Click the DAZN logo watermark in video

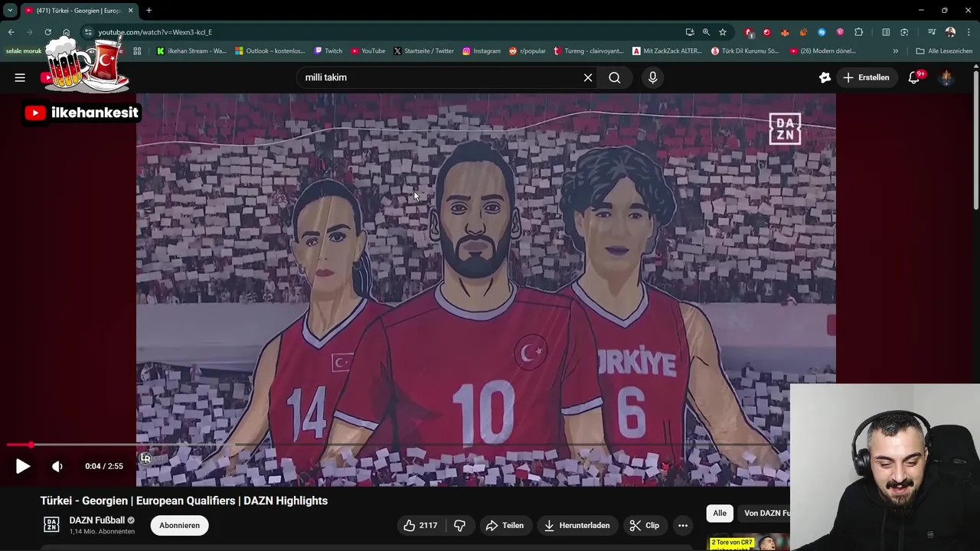coord(785,129)
